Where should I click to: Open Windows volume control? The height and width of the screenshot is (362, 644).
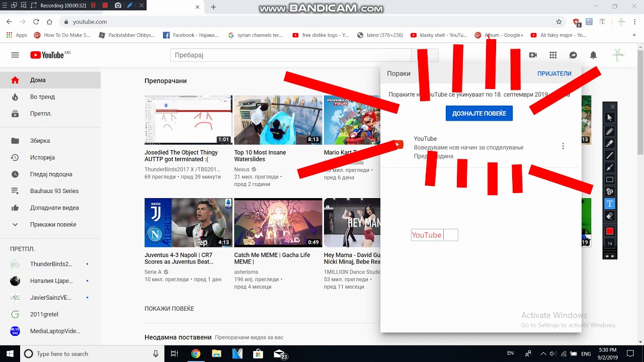pos(553,354)
